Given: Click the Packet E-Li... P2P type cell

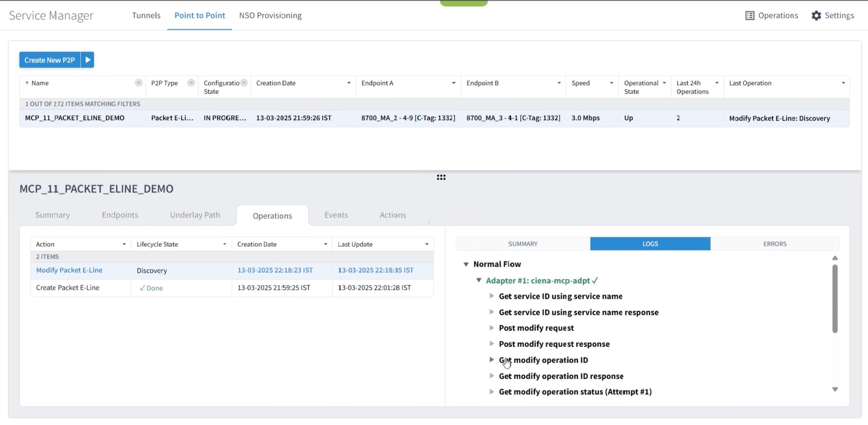Looking at the screenshot, I should tap(172, 118).
